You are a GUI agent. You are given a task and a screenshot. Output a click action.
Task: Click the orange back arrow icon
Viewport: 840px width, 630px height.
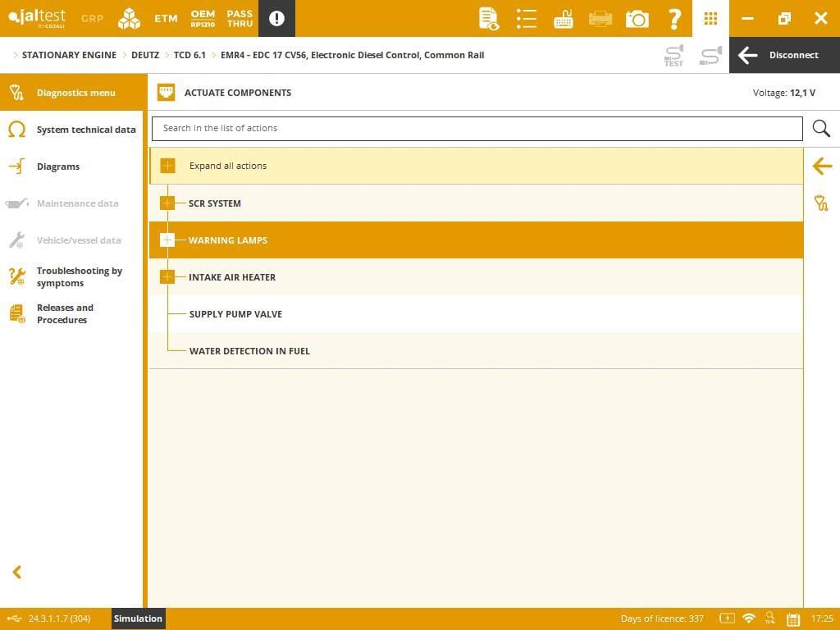821,167
